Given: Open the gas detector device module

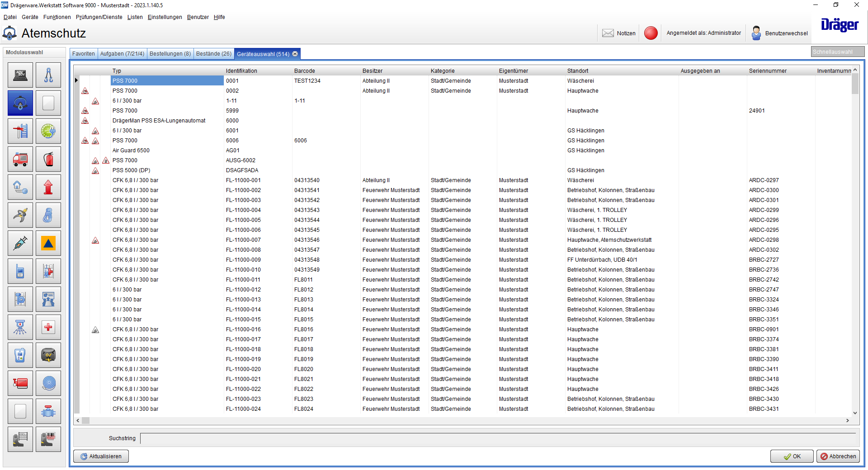Looking at the screenshot, I should tap(20, 355).
